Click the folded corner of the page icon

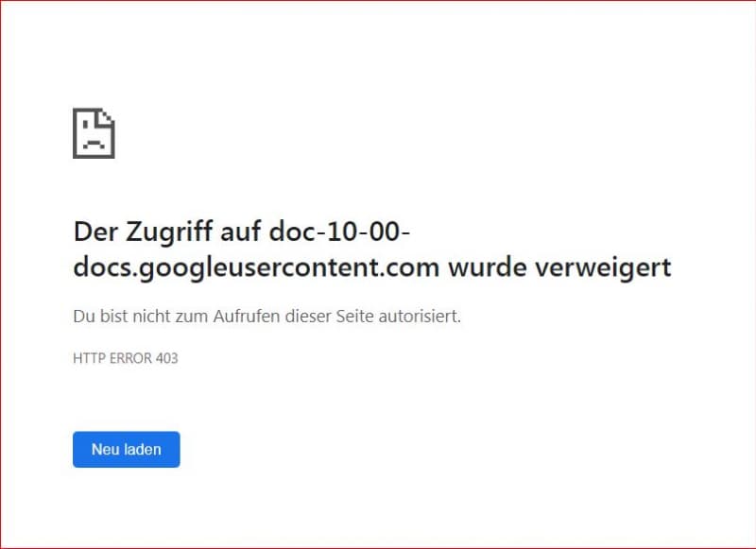107,116
